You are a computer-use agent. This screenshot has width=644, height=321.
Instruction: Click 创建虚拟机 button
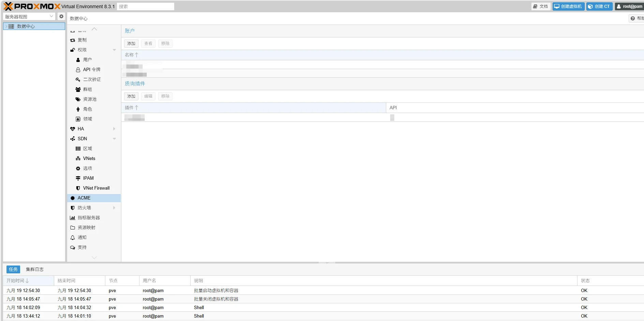pos(568,6)
